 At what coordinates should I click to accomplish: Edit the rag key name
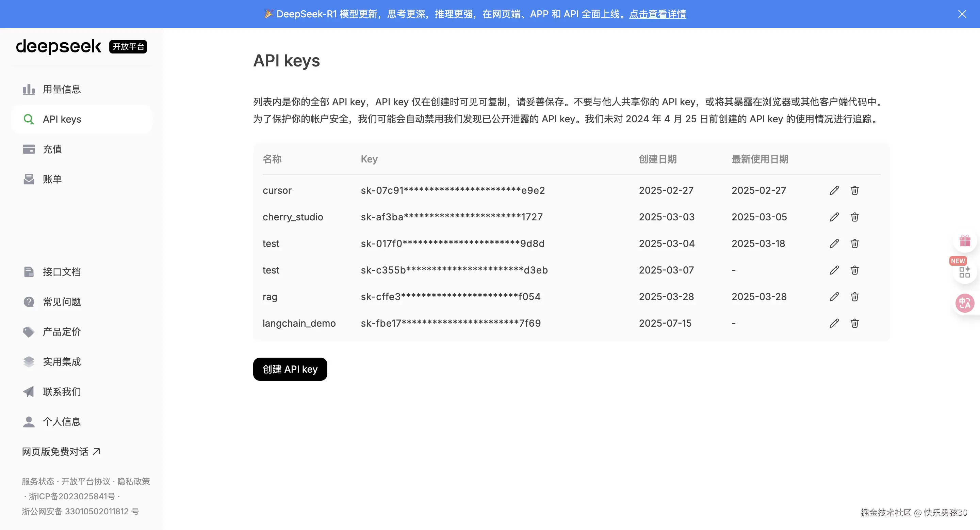point(834,297)
